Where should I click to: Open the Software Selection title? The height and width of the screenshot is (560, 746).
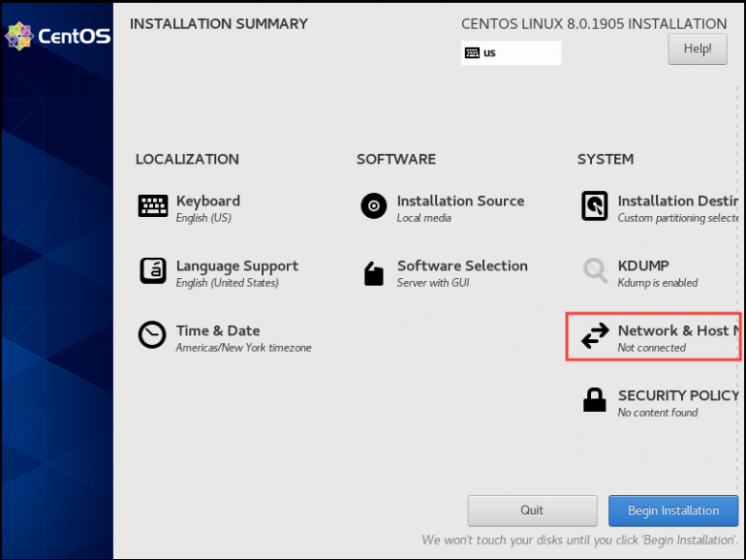[463, 266]
